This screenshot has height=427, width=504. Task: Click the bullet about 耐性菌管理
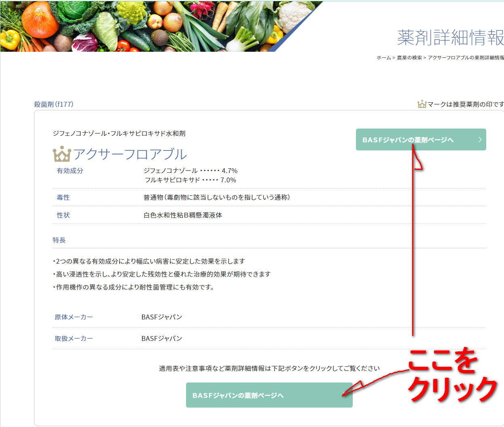pyautogui.click(x=133, y=287)
